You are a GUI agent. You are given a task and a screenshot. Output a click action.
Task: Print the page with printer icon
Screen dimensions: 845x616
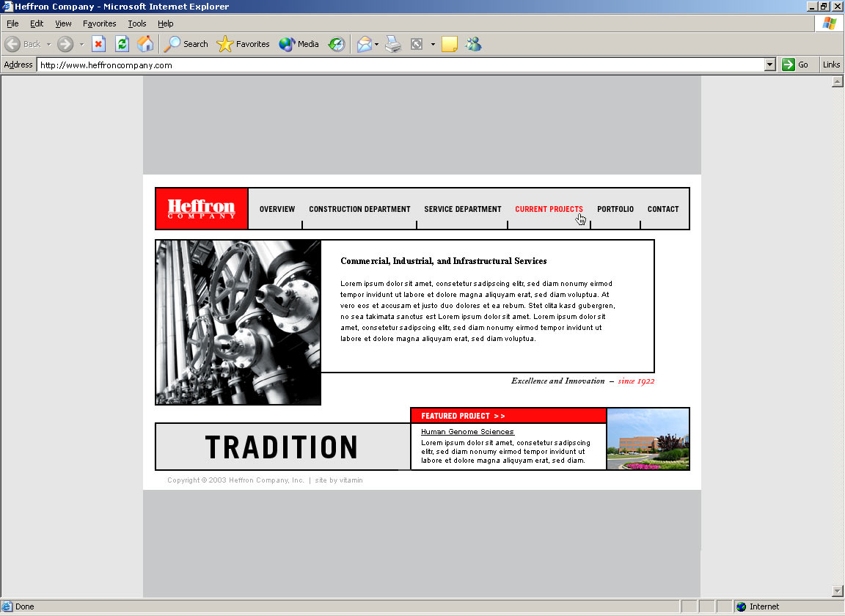393,44
